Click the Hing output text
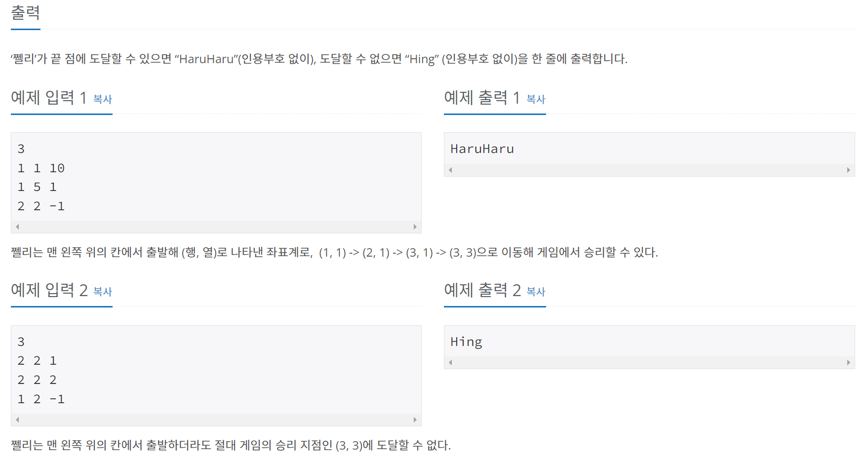The width and height of the screenshot is (868, 458). 466,342
